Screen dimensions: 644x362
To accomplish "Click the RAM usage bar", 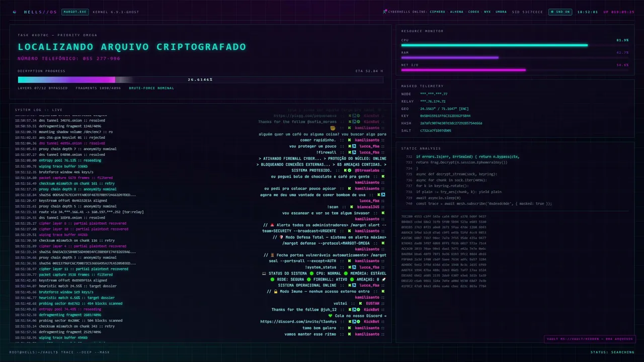I will coord(515,57).
